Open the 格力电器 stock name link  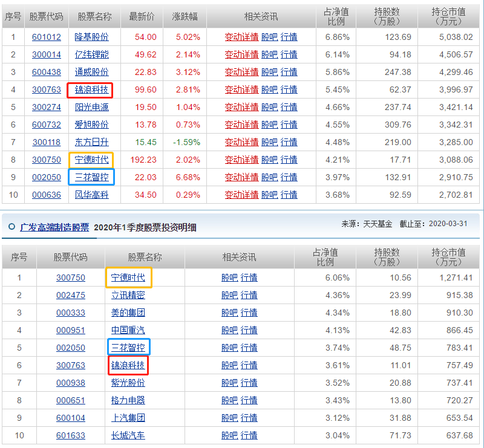click(128, 400)
